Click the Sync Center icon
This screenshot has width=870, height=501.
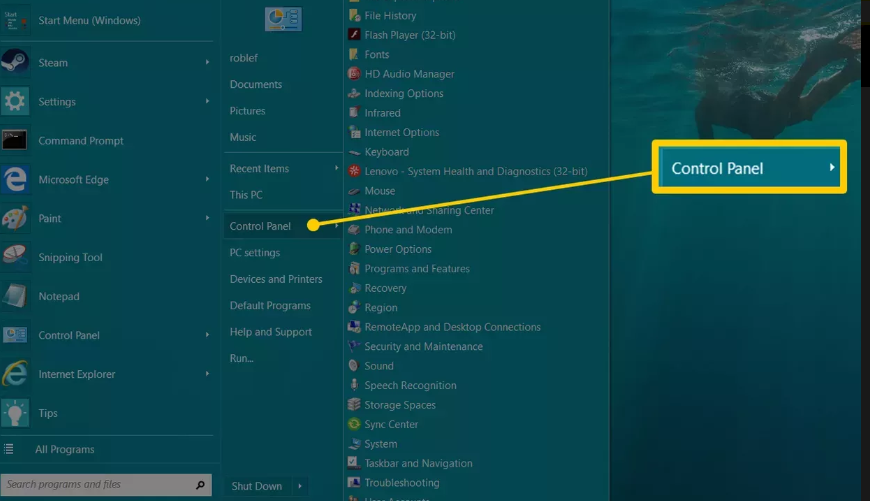pyautogui.click(x=354, y=424)
